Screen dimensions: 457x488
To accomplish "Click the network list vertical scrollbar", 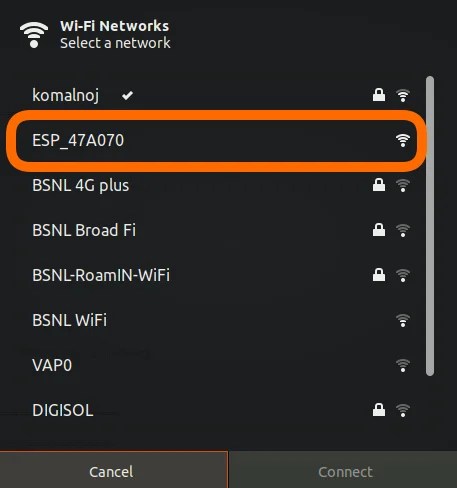I will [430, 226].
